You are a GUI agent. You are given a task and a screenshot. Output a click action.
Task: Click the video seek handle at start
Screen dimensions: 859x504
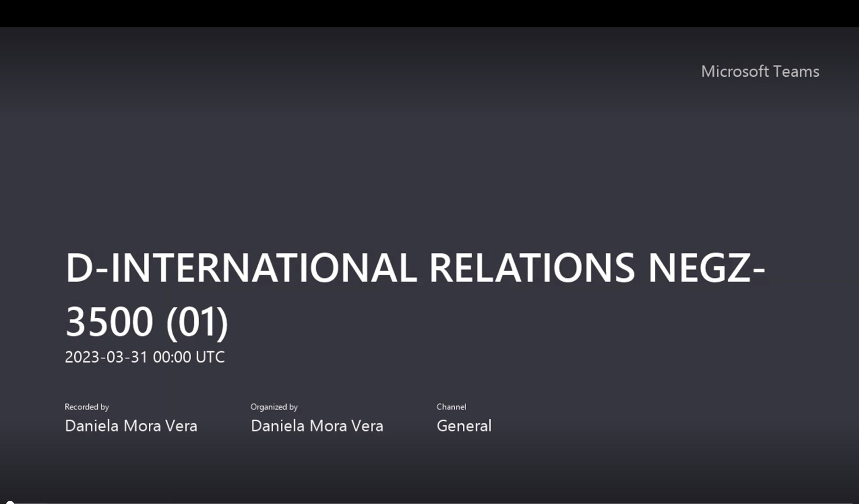tap(9, 502)
